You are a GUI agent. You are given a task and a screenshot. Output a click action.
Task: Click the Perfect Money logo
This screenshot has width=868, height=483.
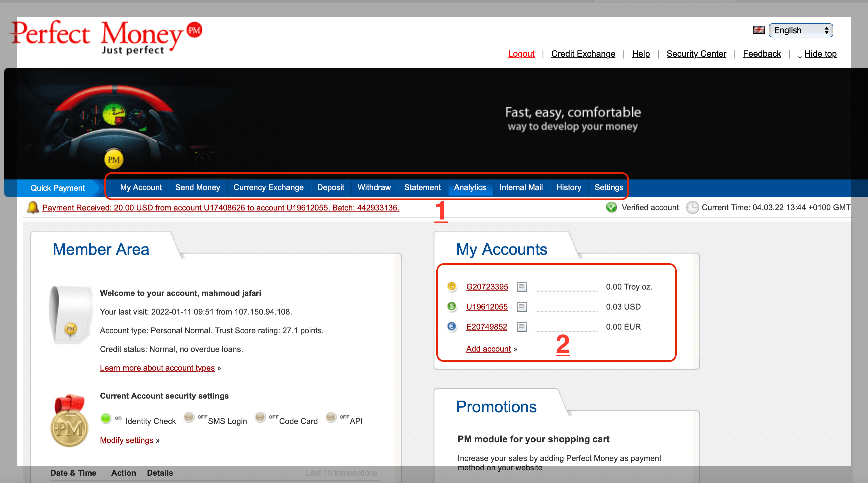click(106, 37)
